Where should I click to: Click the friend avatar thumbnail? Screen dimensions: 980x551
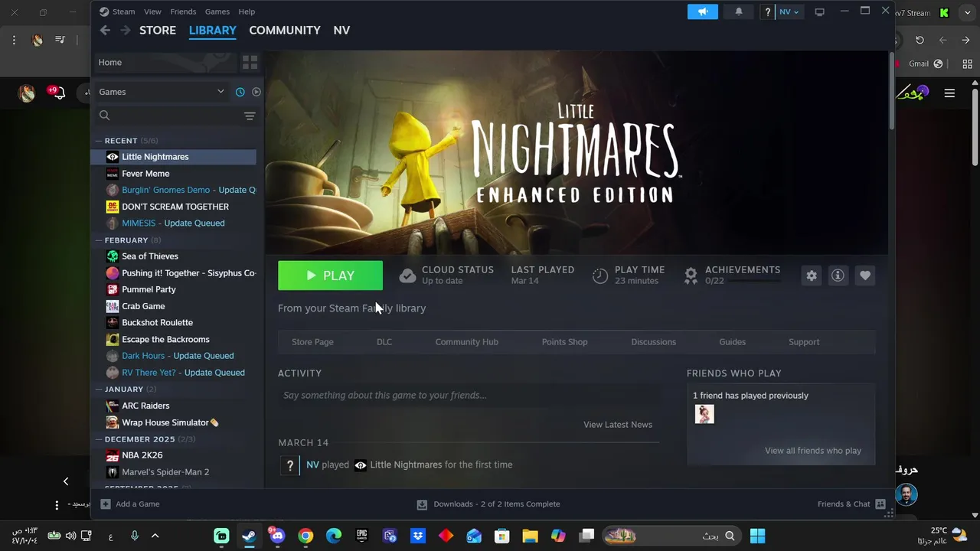click(x=704, y=414)
